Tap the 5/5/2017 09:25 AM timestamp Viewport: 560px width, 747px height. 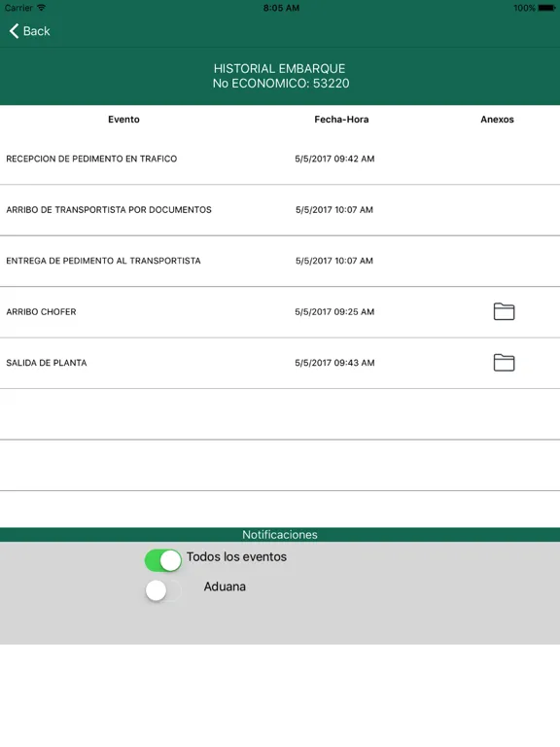pyautogui.click(x=334, y=311)
